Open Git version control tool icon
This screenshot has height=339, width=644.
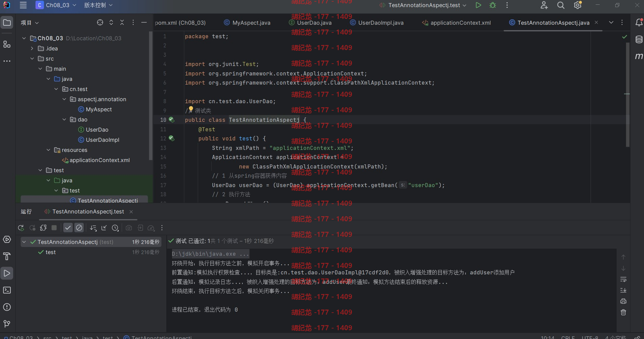[x=7, y=324]
